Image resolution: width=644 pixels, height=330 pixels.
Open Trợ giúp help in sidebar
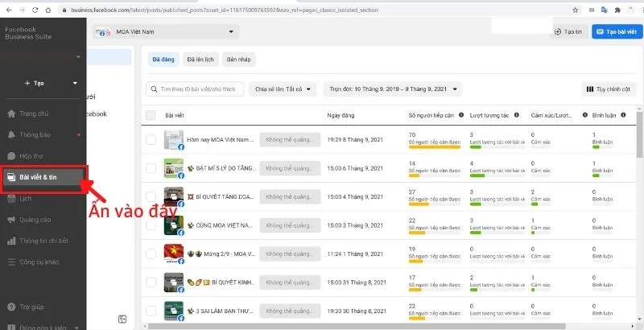click(32, 306)
